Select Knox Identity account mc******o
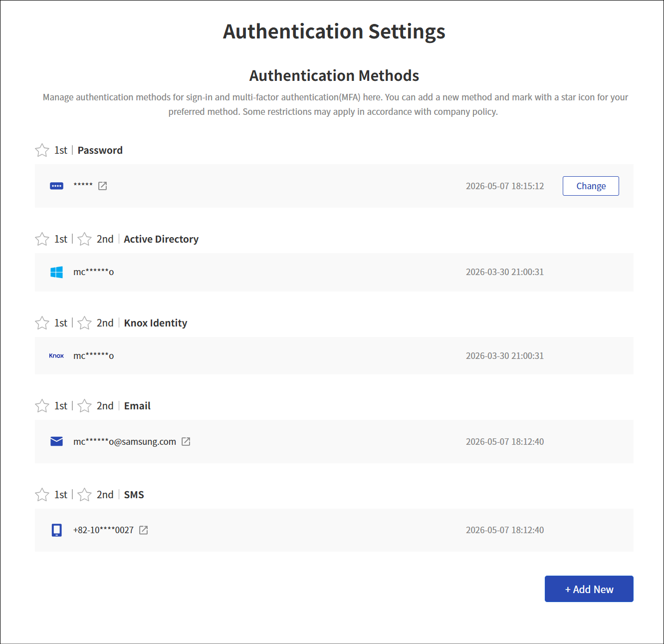 coord(94,356)
